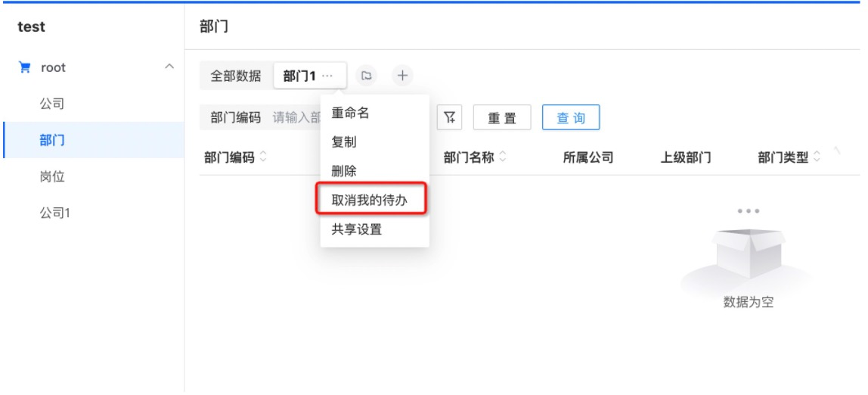The height and width of the screenshot is (395, 868).
Task: Click the 查询 button
Action: (571, 117)
